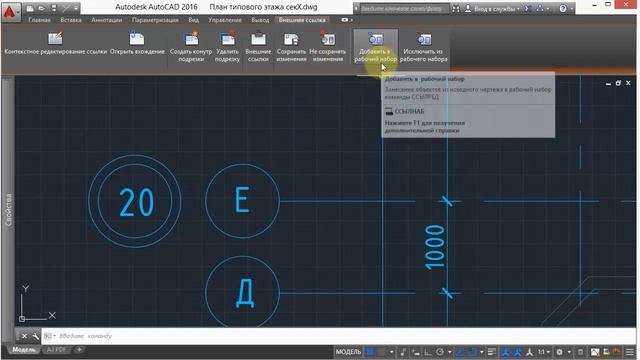Open object snap settings dropdown
This screenshot has width=640, height=360.
point(482,352)
